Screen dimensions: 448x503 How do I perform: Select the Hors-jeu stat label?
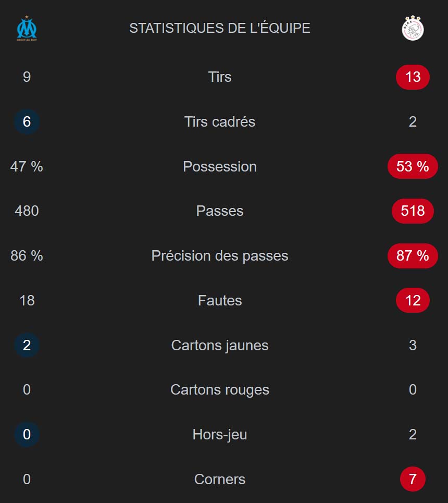pyautogui.click(x=220, y=435)
